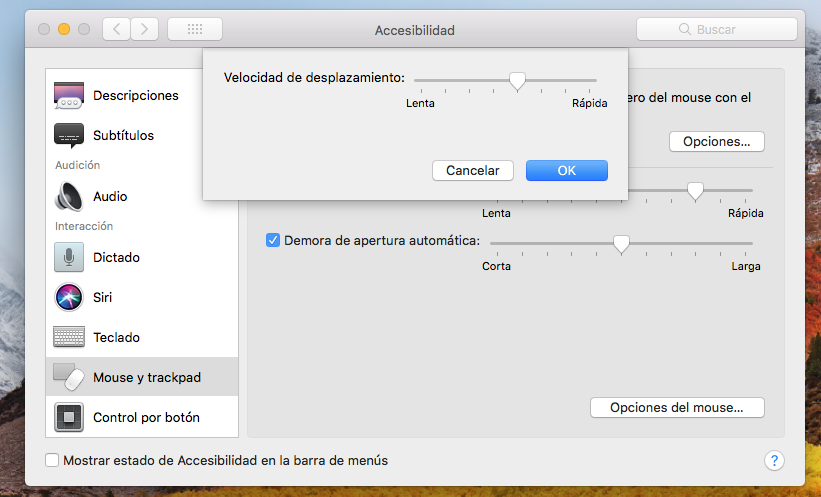Select the Descripciones row label
Image resolution: width=821 pixels, height=497 pixels.
point(136,95)
